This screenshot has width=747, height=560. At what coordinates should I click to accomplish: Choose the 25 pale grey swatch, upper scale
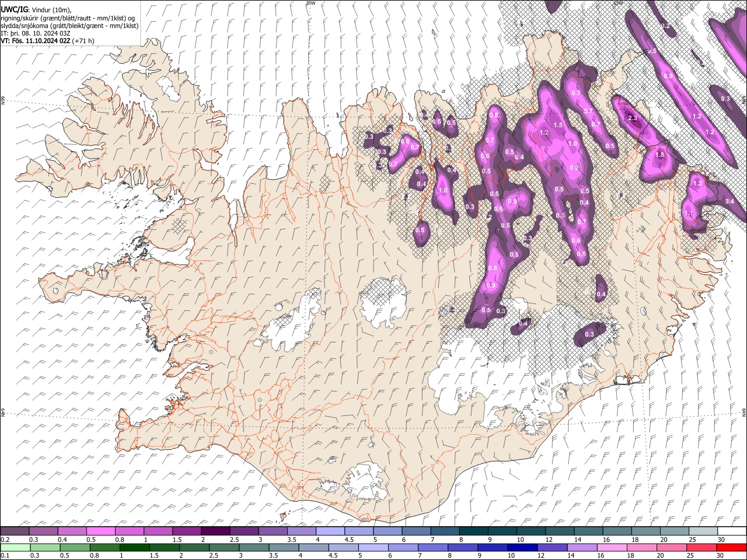(702, 531)
